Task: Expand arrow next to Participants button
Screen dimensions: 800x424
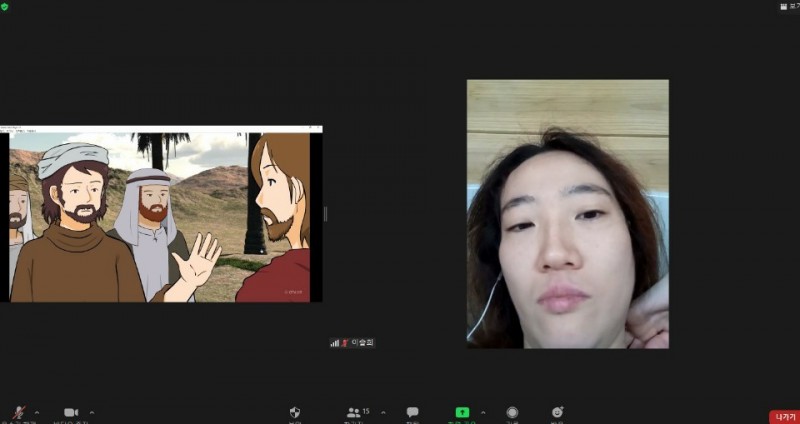Action: click(383, 412)
